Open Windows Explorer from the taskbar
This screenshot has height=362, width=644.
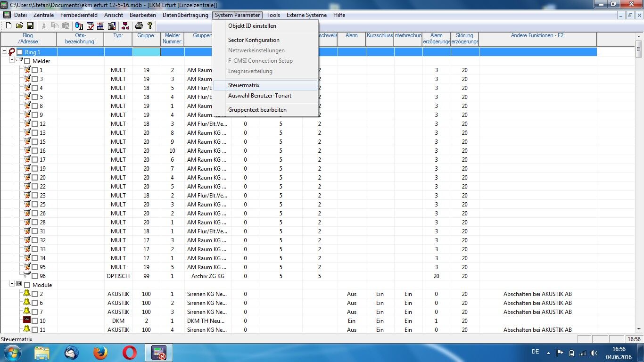tap(42, 353)
